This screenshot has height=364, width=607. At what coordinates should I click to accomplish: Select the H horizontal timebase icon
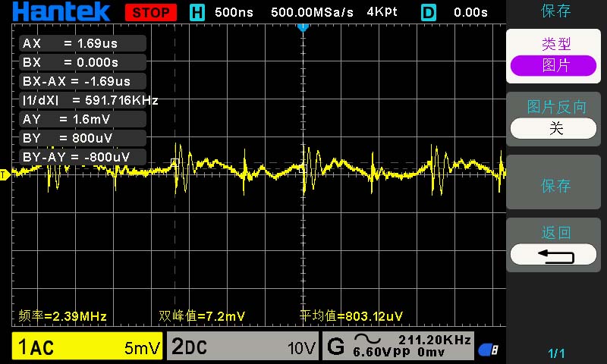pos(197,12)
